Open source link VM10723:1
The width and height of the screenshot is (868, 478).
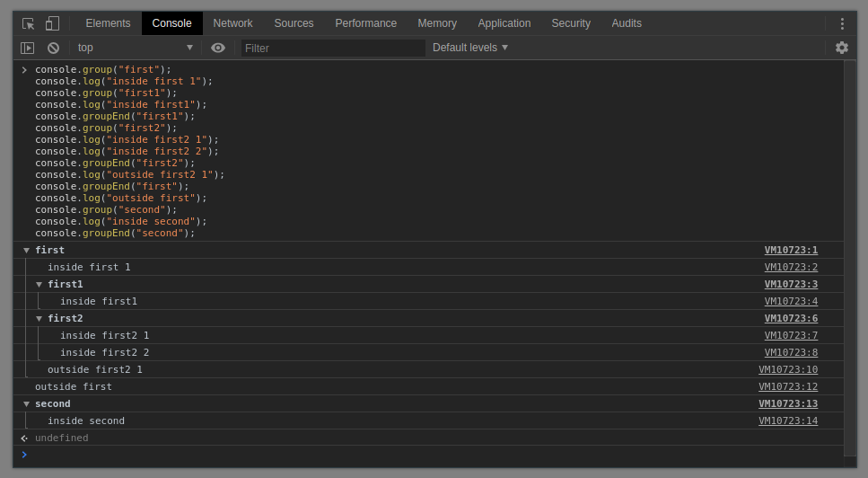click(x=791, y=251)
